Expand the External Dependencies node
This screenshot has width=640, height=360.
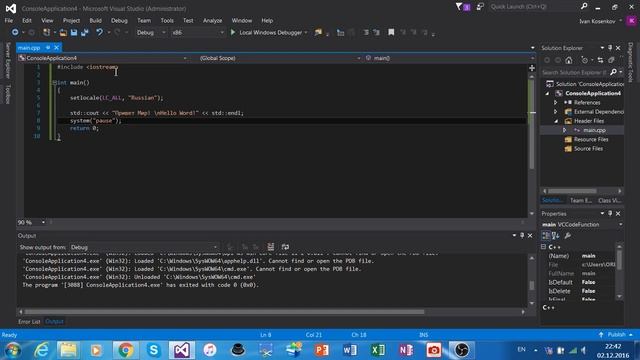pyautogui.click(x=555, y=111)
